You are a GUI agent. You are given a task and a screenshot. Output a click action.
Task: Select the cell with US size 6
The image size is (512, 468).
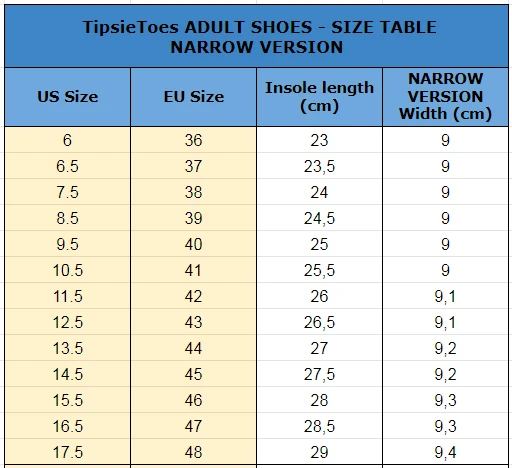(x=68, y=140)
